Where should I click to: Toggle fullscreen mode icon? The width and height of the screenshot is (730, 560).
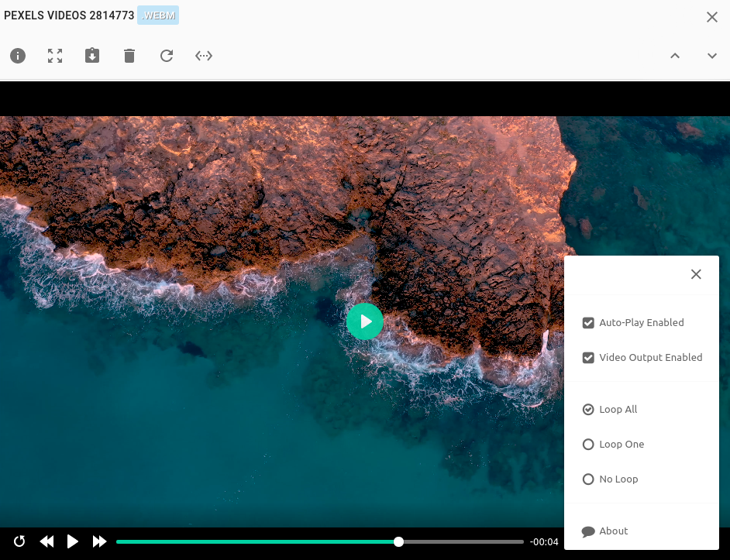click(55, 56)
